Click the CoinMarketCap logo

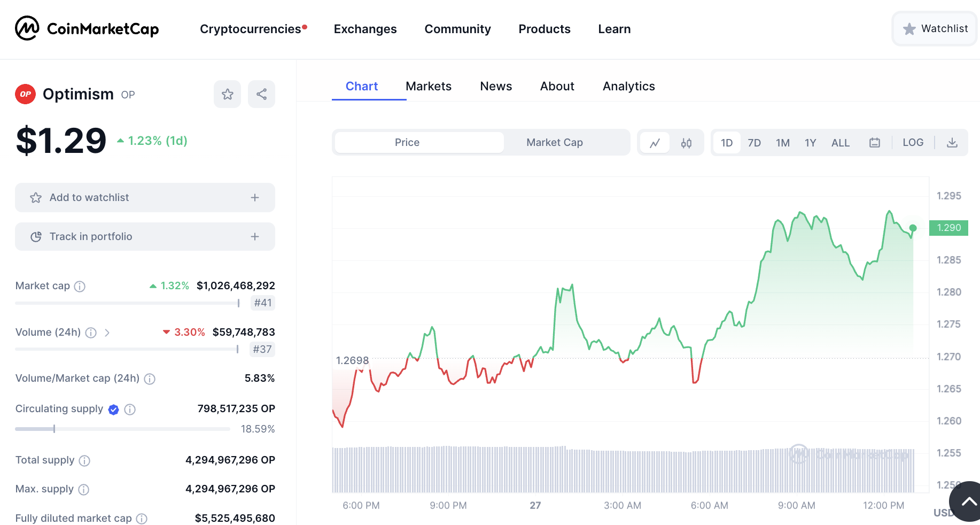[87, 29]
